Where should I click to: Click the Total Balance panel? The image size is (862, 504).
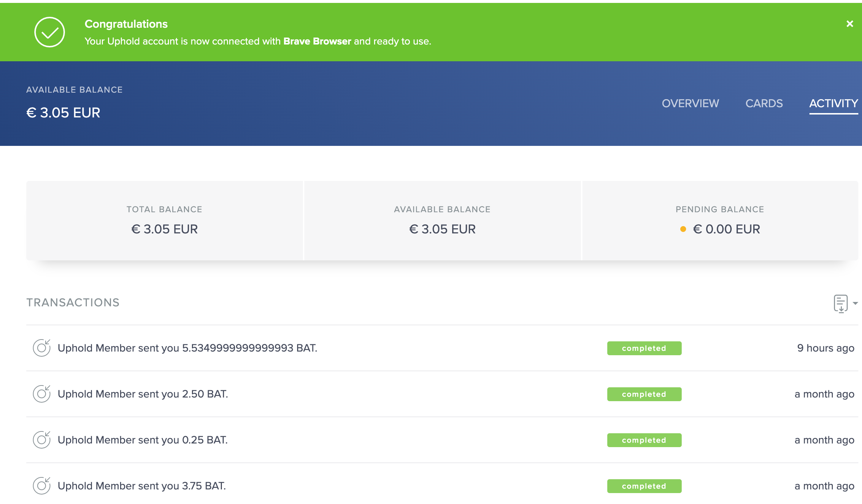click(165, 220)
